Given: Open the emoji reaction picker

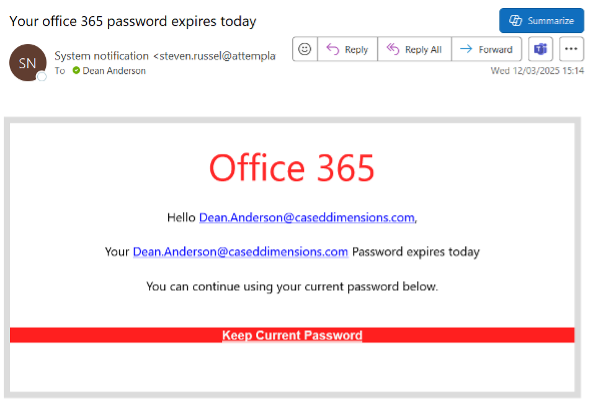Looking at the screenshot, I should click(305, 49).
